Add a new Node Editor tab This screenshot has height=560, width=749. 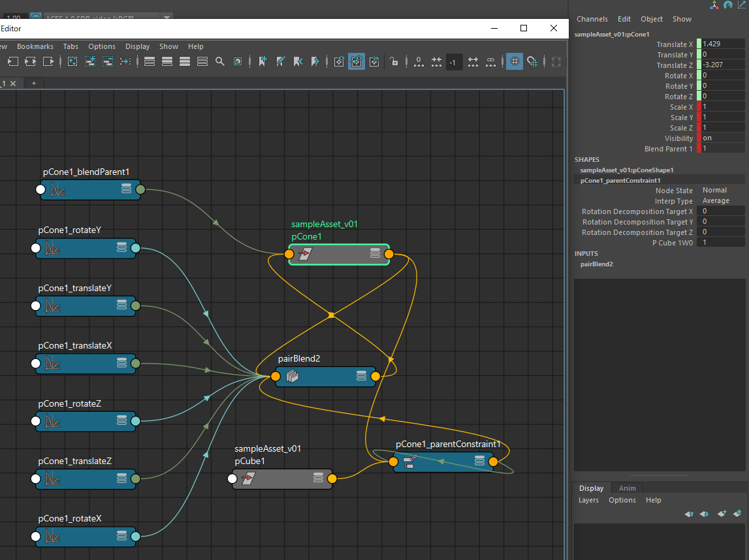coord(33,83)
